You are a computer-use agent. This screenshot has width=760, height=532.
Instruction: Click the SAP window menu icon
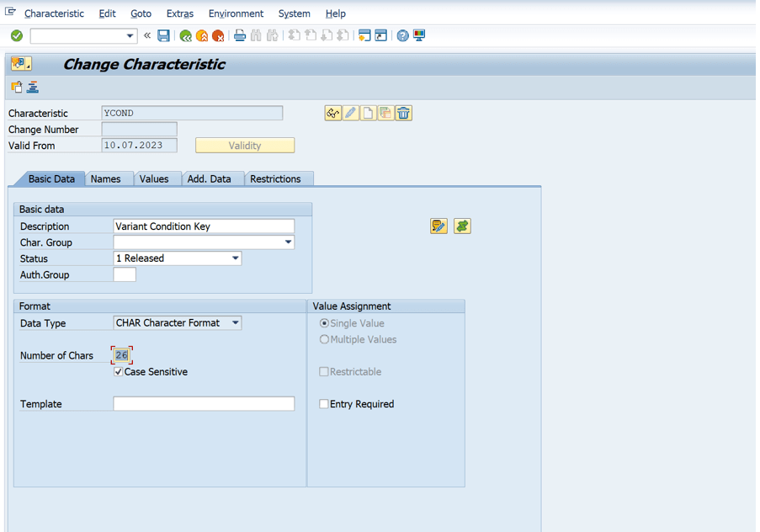click(x=10, y=11)
